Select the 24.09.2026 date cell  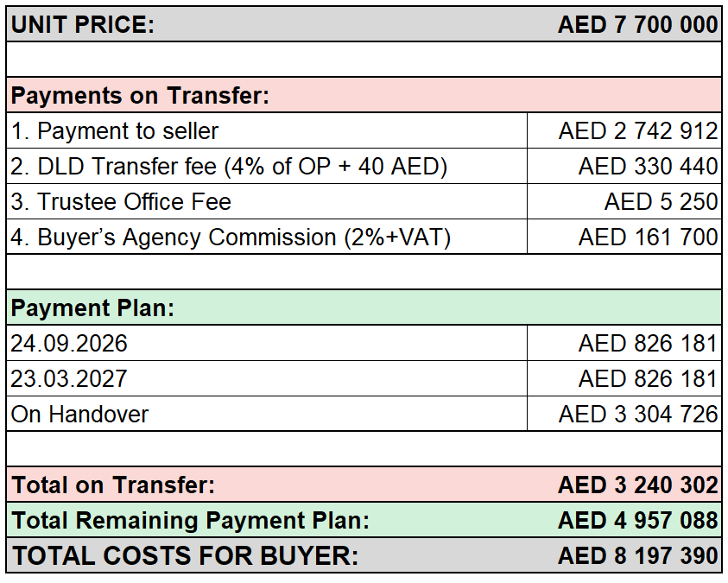267,344
